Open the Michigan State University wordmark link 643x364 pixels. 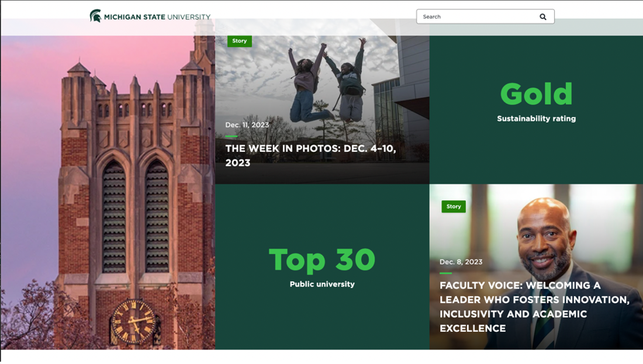click(x=157, y=17)
